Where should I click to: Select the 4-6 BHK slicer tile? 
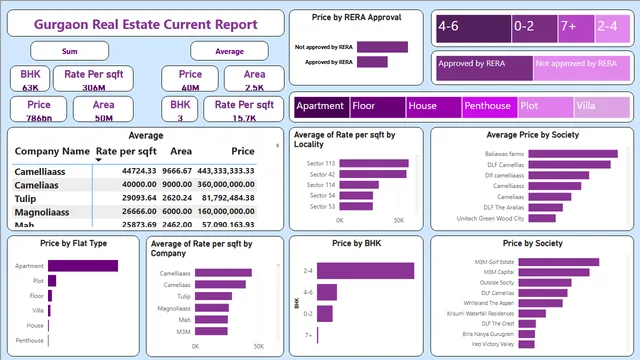(473, 29)
